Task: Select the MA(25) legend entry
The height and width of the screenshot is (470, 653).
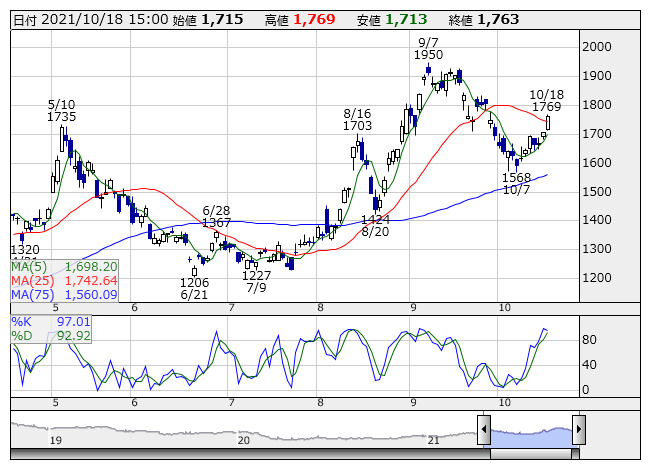Action: pos(64,281)
